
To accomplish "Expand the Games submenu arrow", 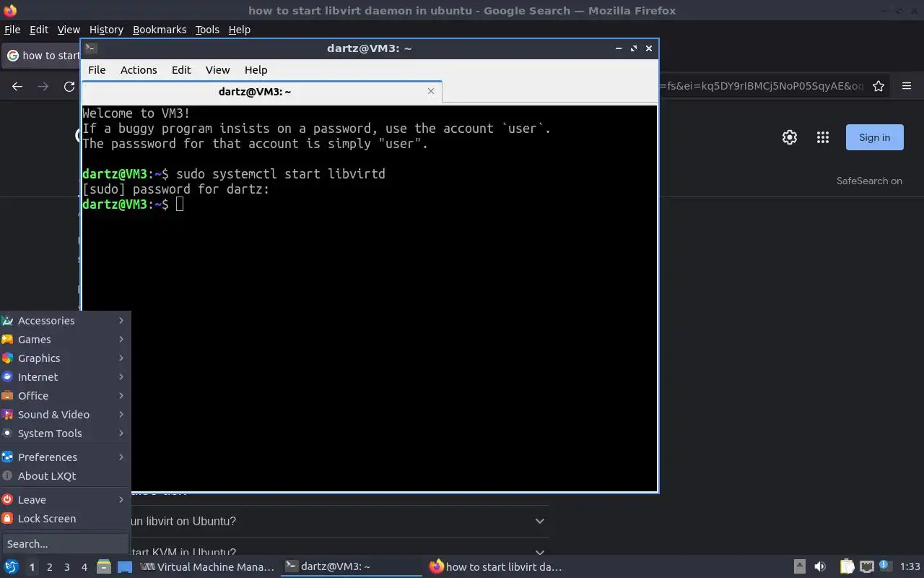I will pyautogui.click(x=121, y=340).
